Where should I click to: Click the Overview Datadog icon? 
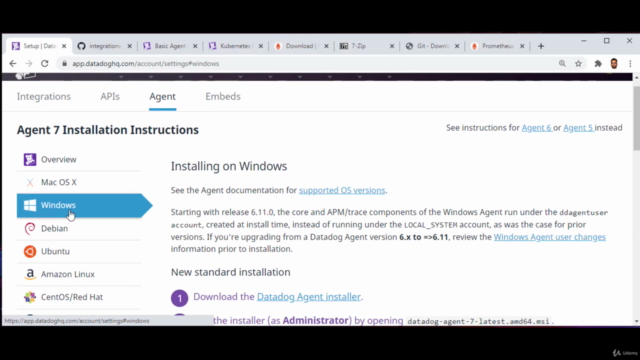click(30, 160)
